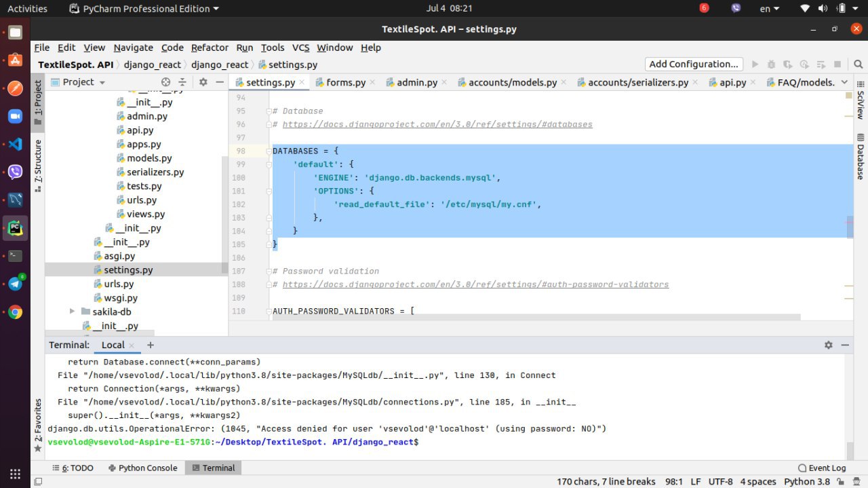The height and width of the screenshot is (488, 868).
Task: Toggle the Event Log tool window
Action: (822, 468)
